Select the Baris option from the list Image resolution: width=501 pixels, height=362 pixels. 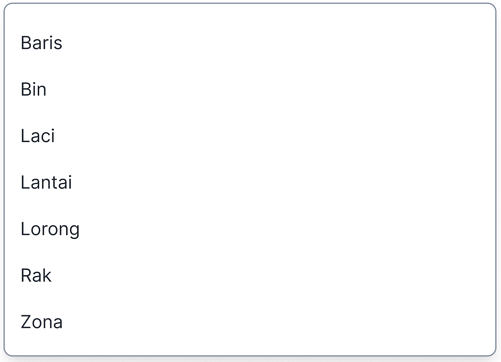tap(250, 43)
